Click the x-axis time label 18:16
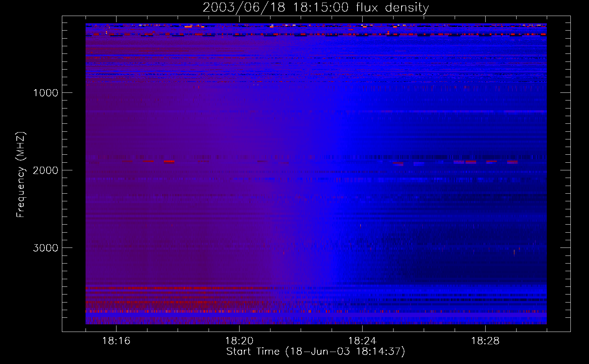Image resolution: width=589 pixels, height=364 pixels. tap(116, 341)
